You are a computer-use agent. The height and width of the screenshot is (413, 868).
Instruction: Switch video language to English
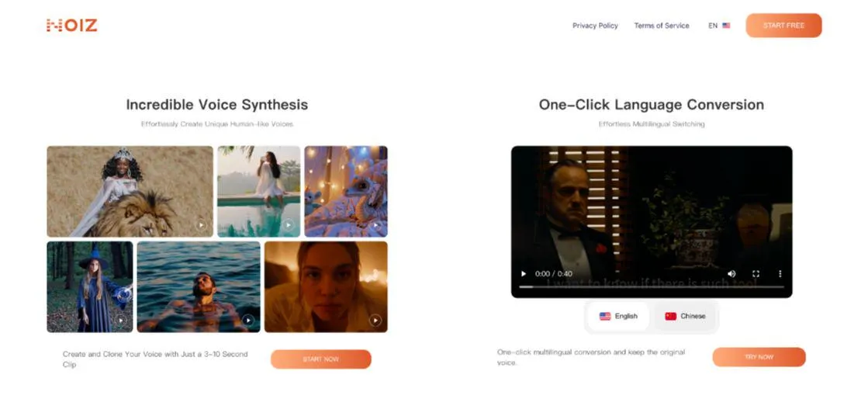tap(618, 316)
